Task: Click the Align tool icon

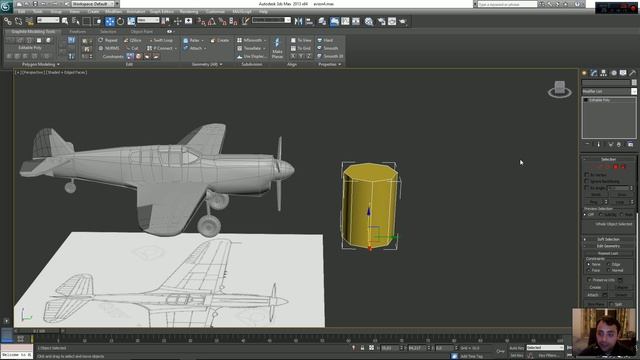Action: (x=309, y=21)
